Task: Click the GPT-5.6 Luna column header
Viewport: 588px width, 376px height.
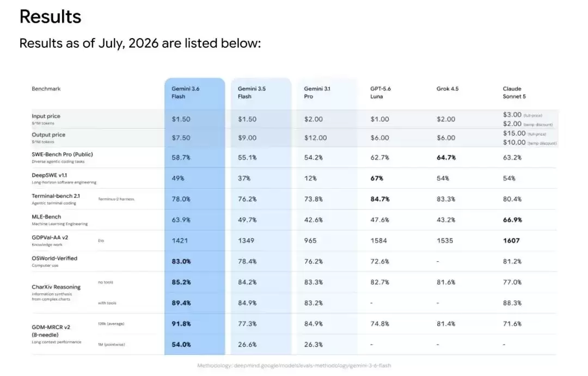Action: pos(380,93)
